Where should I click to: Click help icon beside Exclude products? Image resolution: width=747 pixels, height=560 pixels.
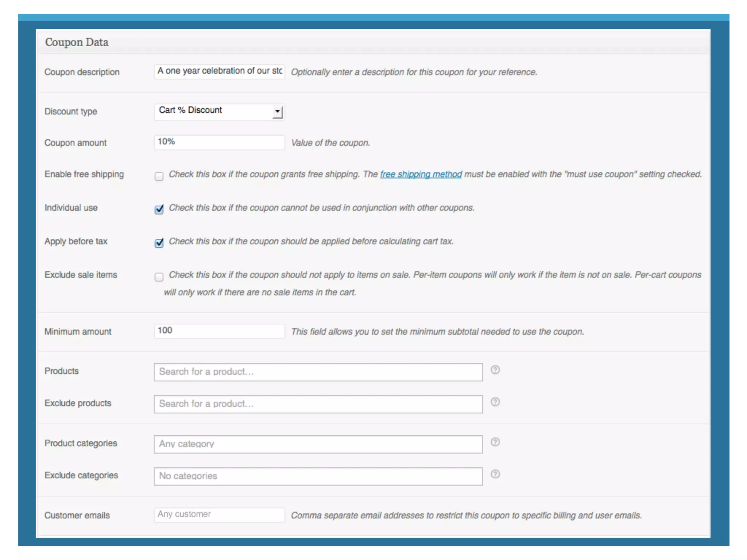(x=495, y=402)
